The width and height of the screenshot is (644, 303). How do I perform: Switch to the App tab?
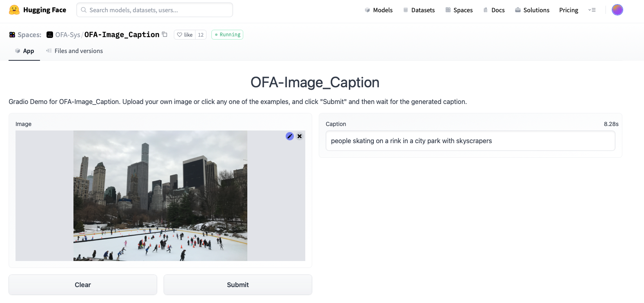(24, 51)
